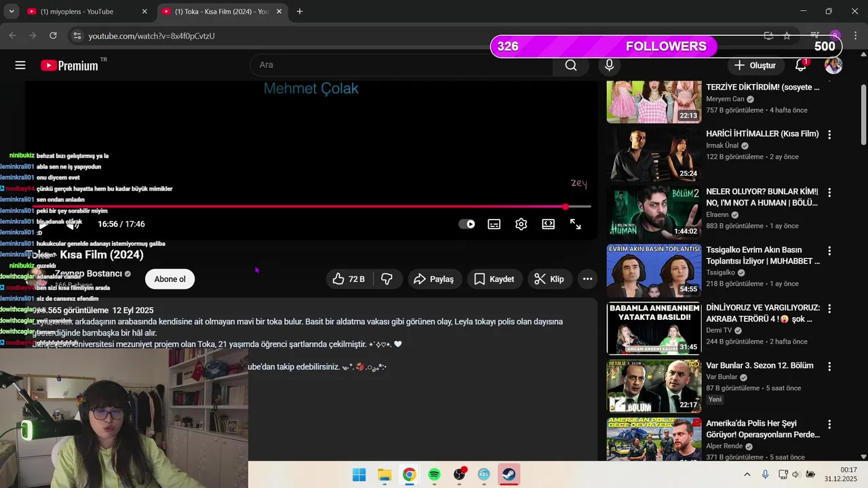
Task: Click the upload date 12 Eyl 2025
Action: click(133, 310)
